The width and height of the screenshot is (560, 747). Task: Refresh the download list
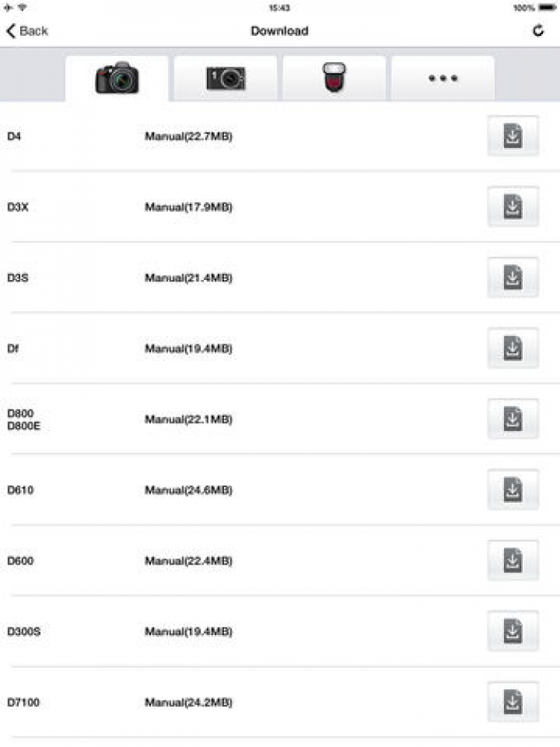(538, 31)
